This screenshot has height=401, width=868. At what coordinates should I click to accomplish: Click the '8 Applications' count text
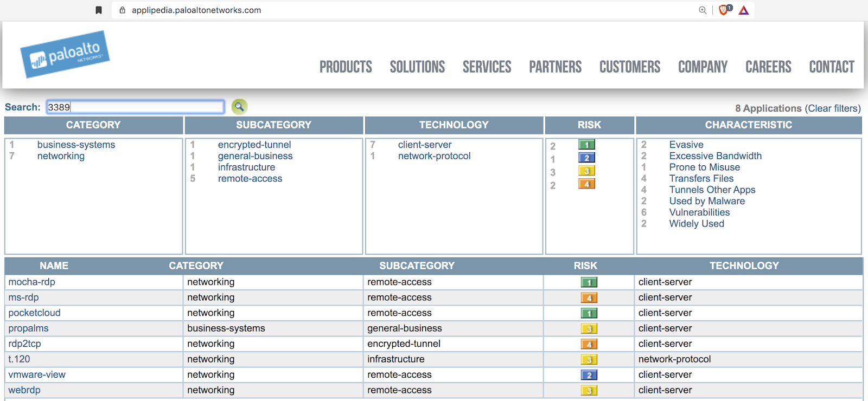coord(768,108)
